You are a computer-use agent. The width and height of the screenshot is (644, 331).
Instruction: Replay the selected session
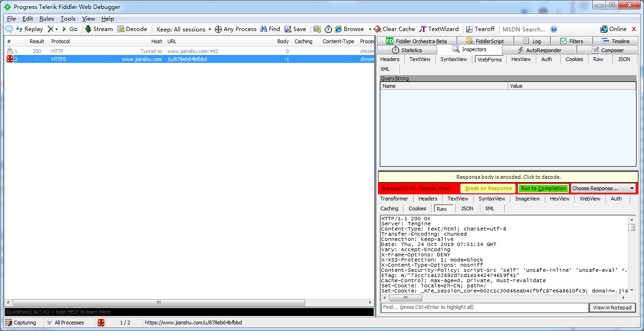[29, 29]
